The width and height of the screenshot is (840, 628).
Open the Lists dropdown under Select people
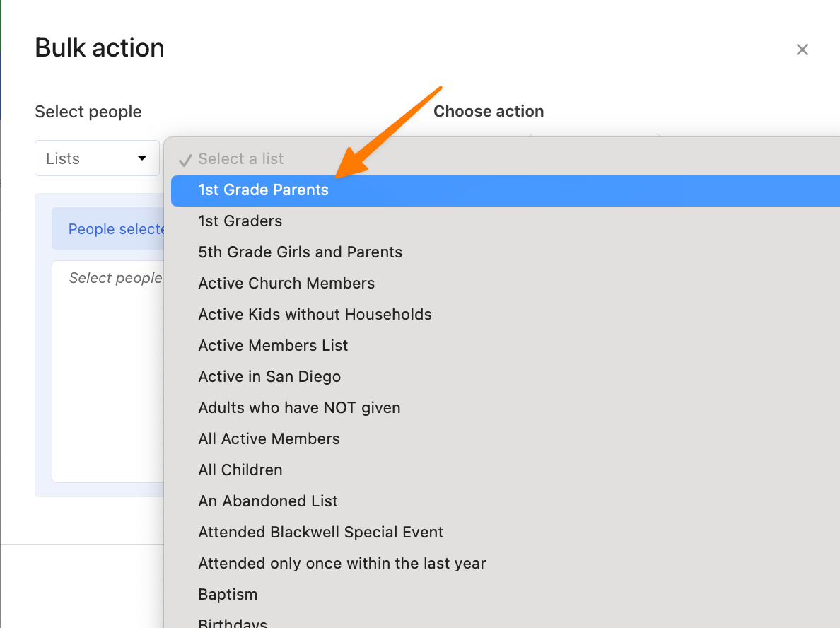point(97,158)
